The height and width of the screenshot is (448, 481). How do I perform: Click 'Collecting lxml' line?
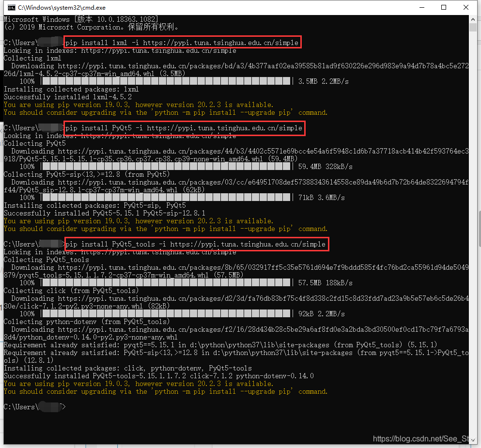32,58
